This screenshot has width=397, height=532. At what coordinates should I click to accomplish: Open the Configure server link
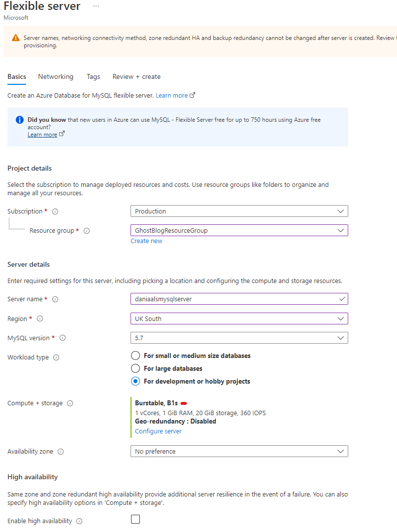click(x=158, y=431)
